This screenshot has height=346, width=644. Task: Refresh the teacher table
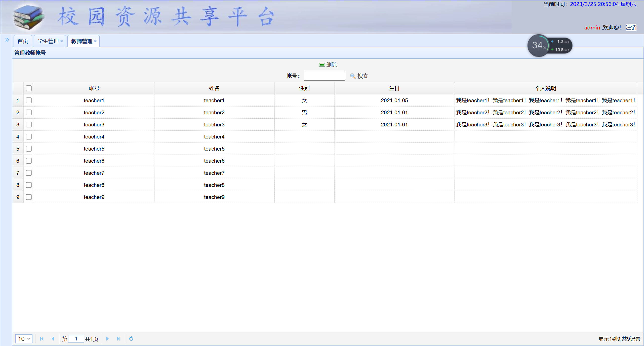click(x=131, y=339)
